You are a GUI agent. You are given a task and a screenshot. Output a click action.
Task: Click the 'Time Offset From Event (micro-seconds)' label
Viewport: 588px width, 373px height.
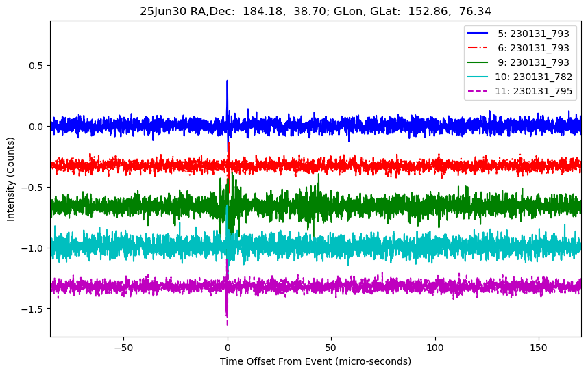pyautogui.click(x=315, y=362)
